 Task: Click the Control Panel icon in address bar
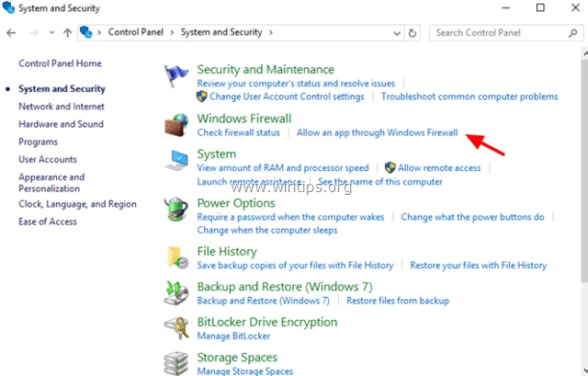click(x=85, y=32)
